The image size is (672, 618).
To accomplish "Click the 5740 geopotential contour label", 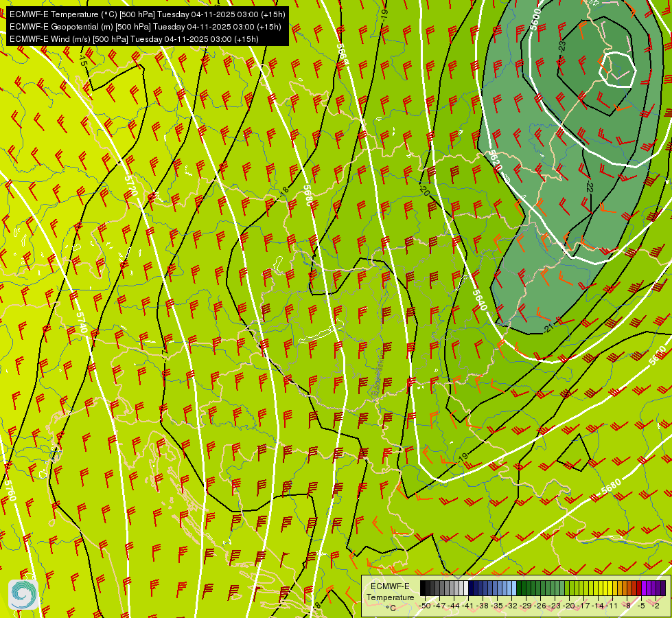I will [x=82, y=322].
